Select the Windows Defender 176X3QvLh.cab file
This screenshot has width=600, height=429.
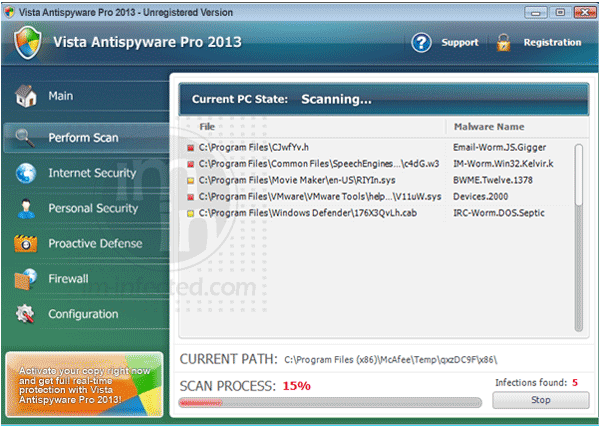point(308,214)
